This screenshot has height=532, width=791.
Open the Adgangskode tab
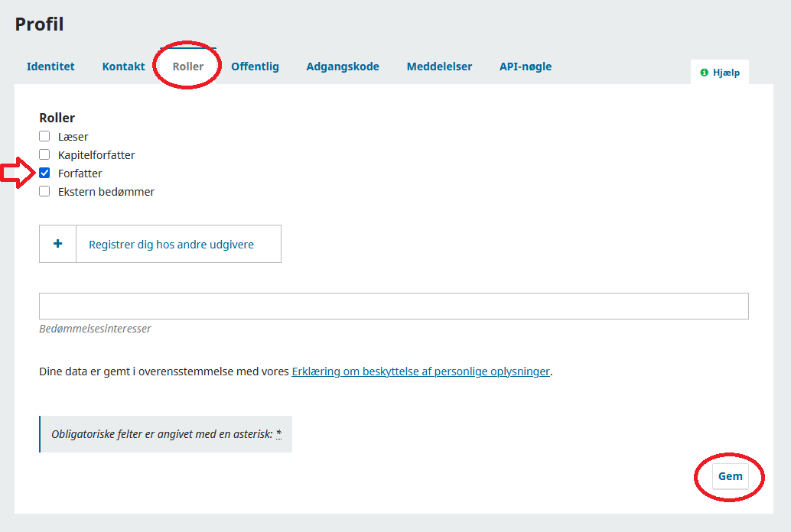pyautogui.click(x=343, y=66)
